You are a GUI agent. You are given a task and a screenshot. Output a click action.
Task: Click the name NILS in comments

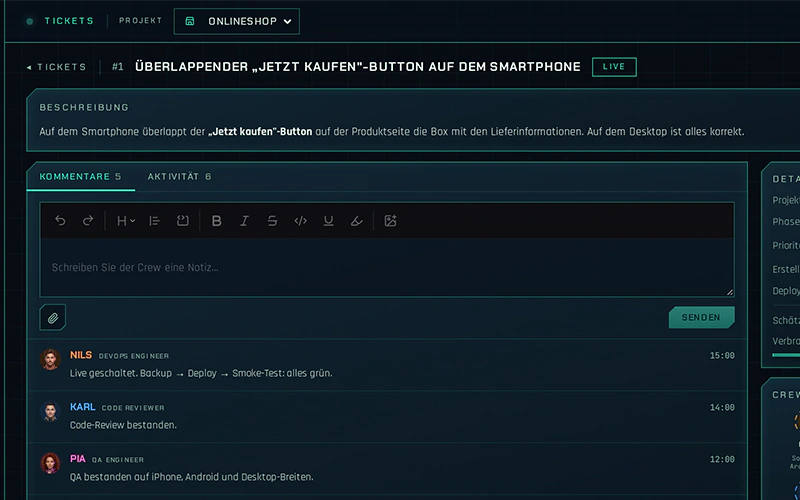tap(81, 355)
